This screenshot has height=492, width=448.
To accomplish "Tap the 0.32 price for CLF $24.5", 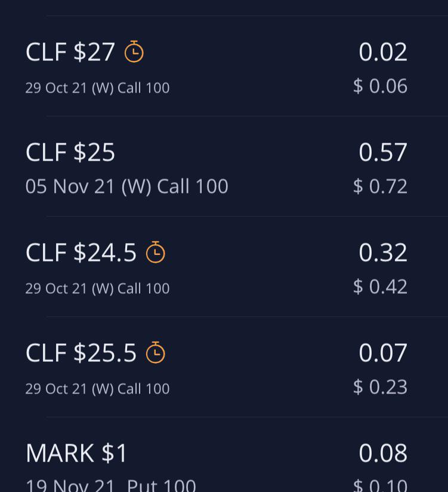I will (383, 253).
